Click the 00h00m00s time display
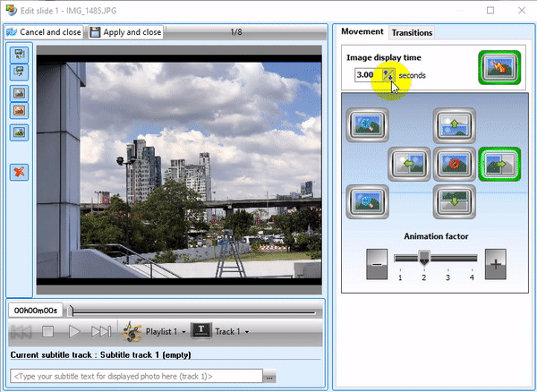The image size is (537, 392). pyautogui.click(x=36, y=311)
